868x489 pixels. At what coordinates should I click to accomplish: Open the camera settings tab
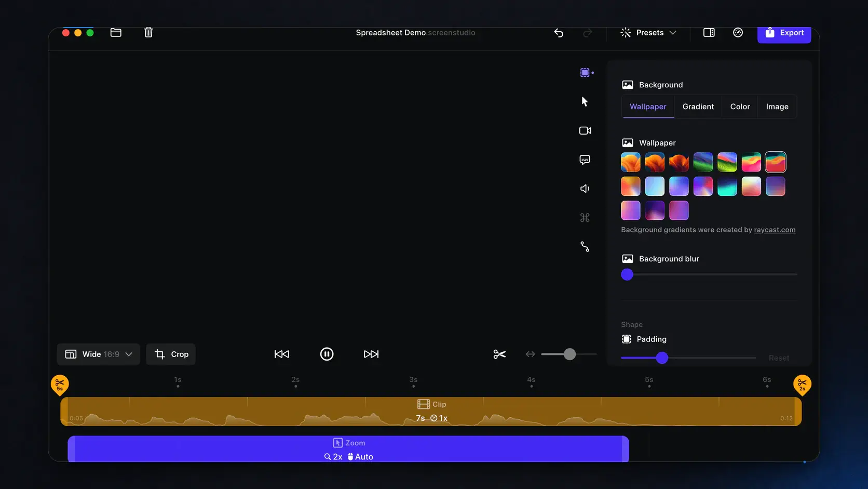tap(585, 130)
